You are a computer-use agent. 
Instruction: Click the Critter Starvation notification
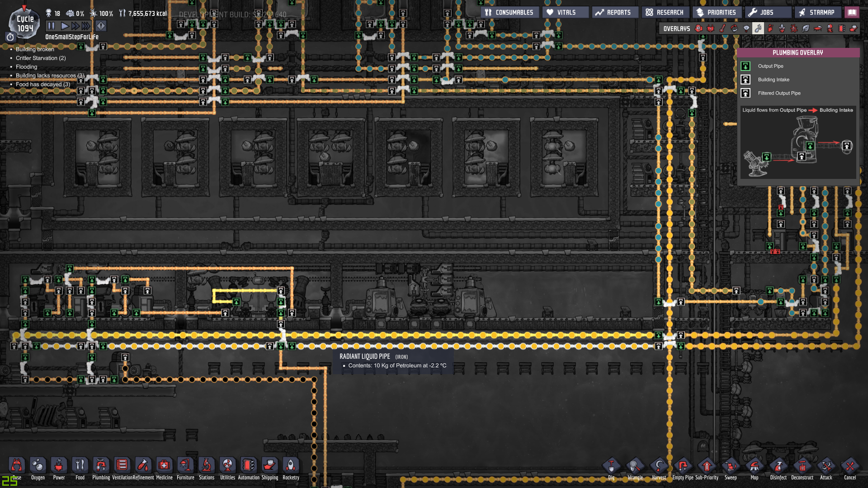40,58
